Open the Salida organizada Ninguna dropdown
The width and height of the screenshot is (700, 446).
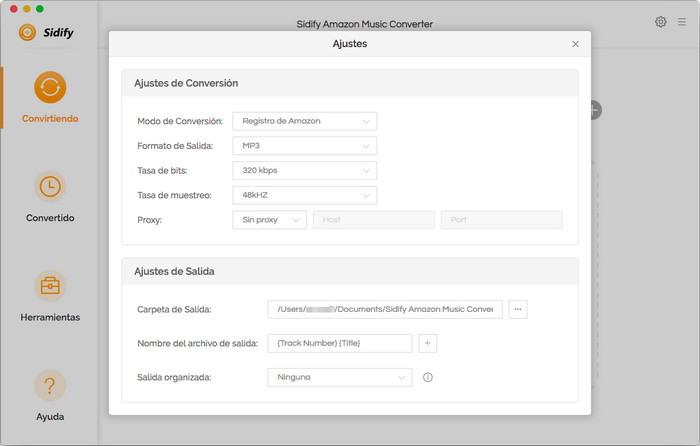[340, 377]
